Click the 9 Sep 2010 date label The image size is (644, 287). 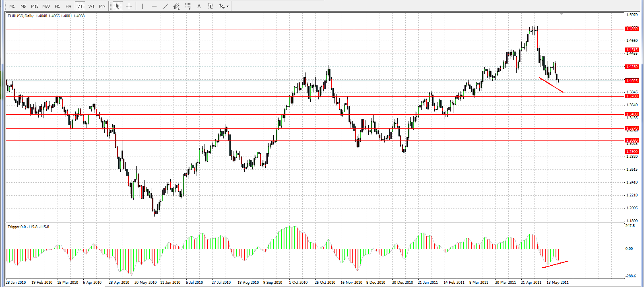tap(273, 283)
